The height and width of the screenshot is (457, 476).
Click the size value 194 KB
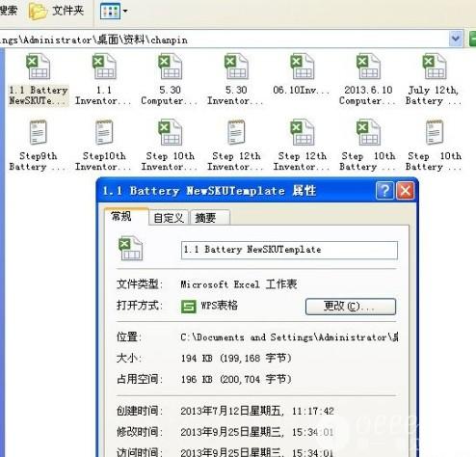coord(236,358)
